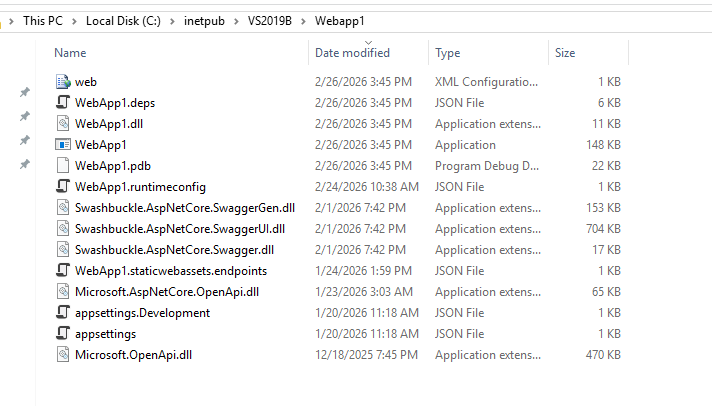Go to Local Disk (C:) breadcrumb
The width and height of the screenshot is (712, 406).
pyautogui.click(x=123, y=21)
